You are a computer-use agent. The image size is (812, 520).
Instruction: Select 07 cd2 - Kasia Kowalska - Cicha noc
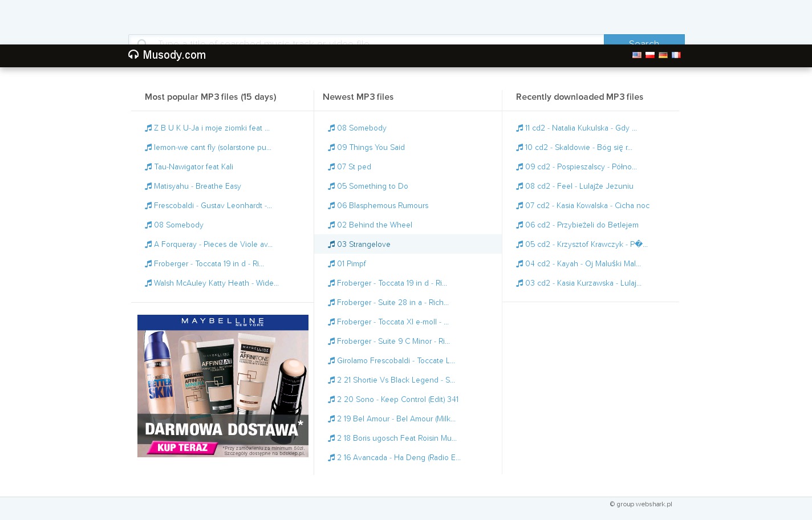(587, 206)
